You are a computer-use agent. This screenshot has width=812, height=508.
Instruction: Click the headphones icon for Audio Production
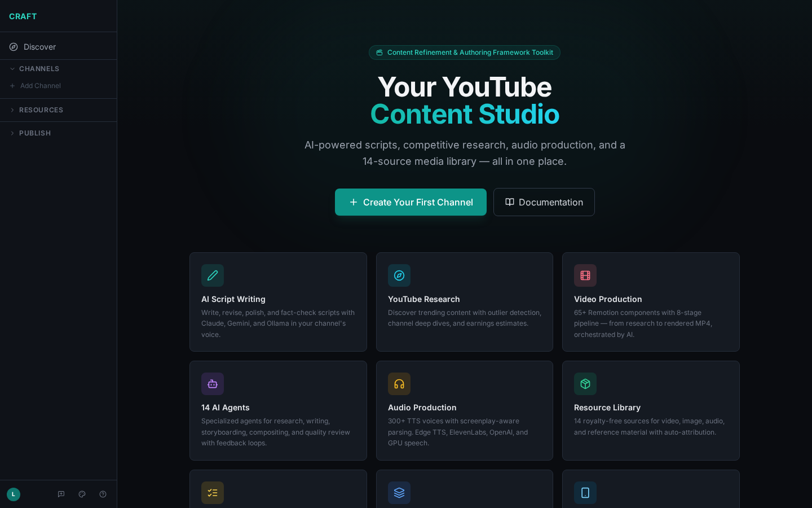[x=399, y=384]
